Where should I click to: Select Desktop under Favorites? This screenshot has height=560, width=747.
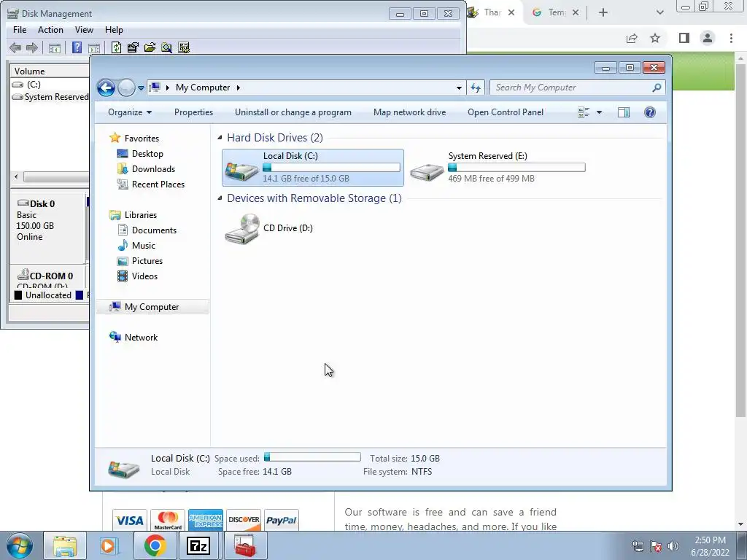tap(147, 154)
